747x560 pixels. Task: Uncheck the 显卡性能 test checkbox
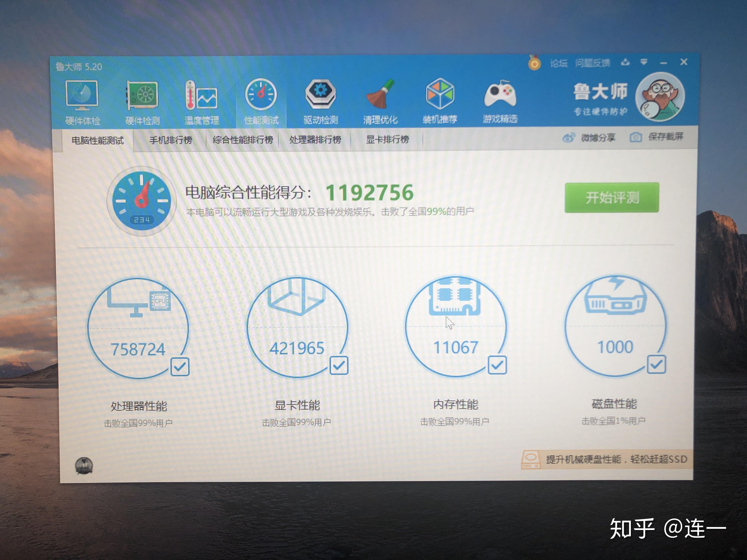339,366
